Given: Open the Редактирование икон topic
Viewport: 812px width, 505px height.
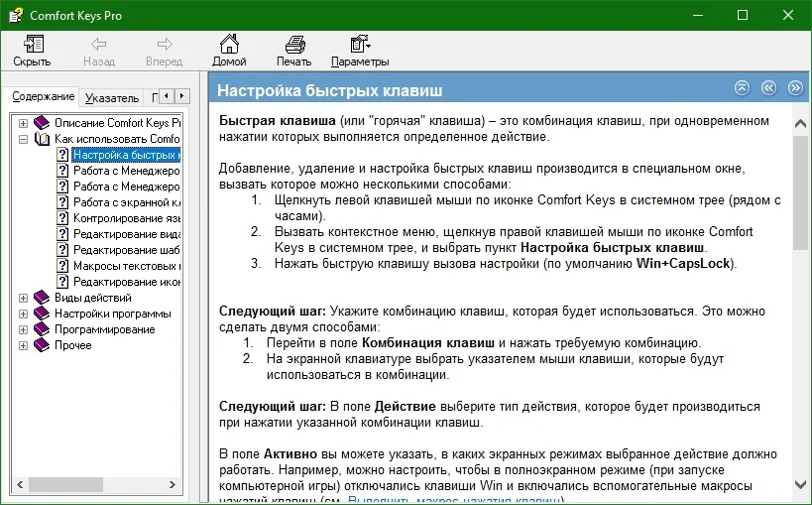Looking at the screenshot, I should point(126,282).
